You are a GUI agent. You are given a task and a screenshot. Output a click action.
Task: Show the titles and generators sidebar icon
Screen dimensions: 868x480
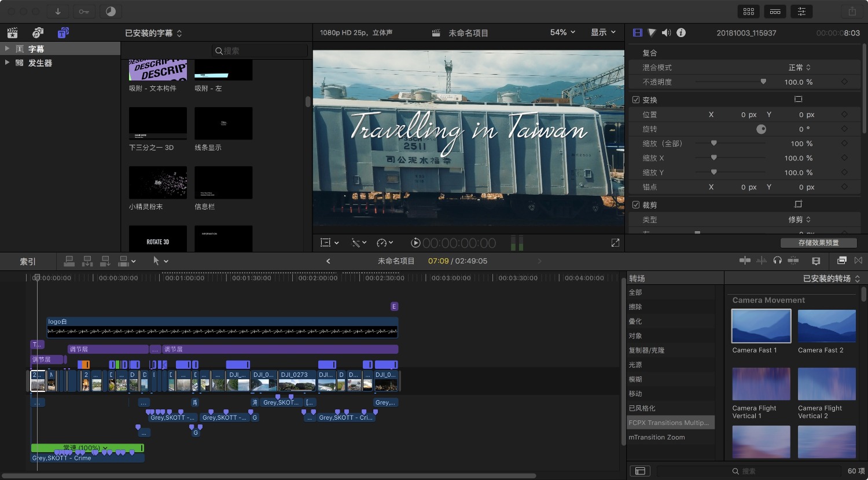coord(64,33)
